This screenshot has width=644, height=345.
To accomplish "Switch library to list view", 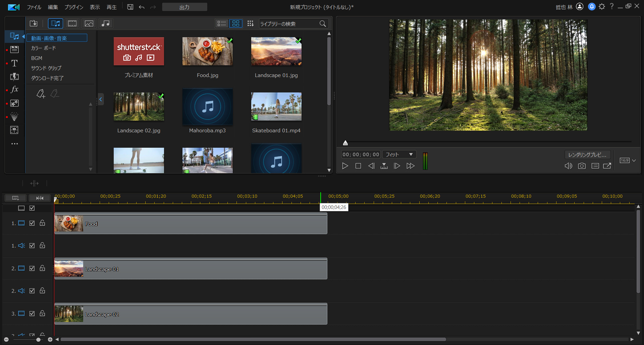I will point(222,23).
